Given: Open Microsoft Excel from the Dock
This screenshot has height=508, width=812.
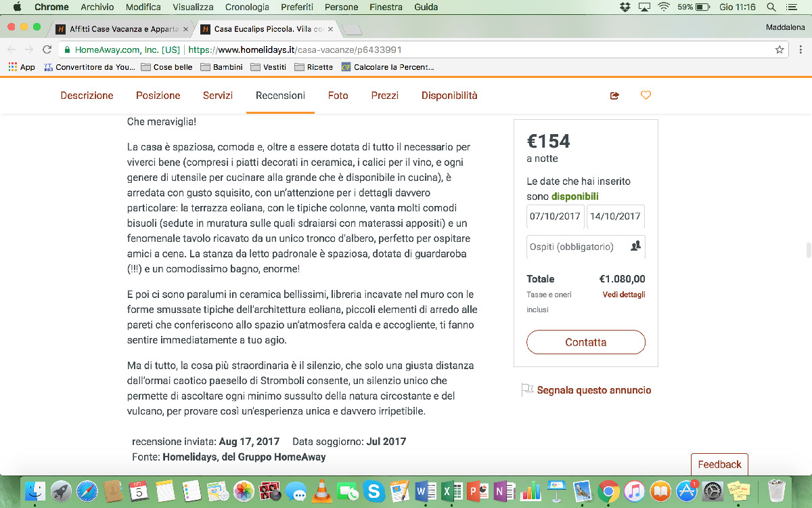Looking at the screenshot, I should pos(451,490).
